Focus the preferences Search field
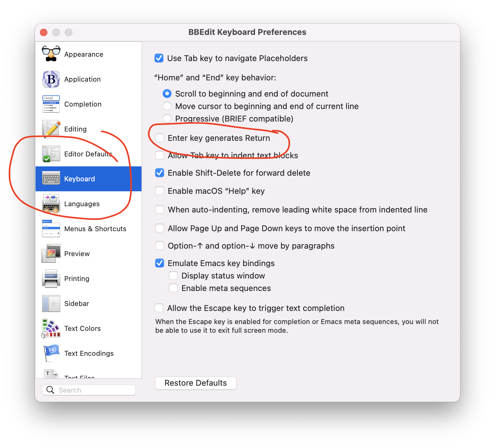The width and height of the screenshot is (495, 448). (89, 390)
